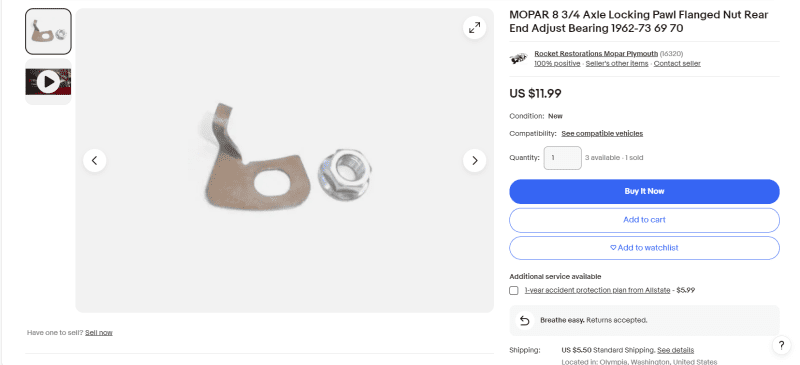View the seller's 100% positive feedback

click(x=557, y=63)
